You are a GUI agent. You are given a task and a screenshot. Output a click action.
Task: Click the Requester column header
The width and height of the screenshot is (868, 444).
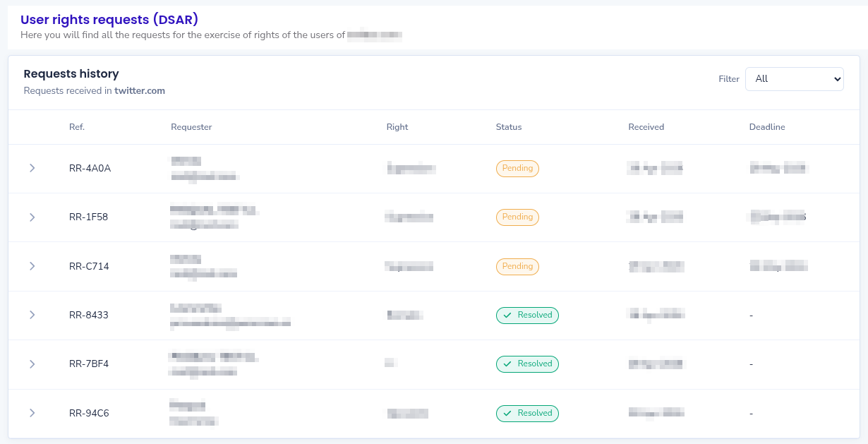[x=191, y=127]
